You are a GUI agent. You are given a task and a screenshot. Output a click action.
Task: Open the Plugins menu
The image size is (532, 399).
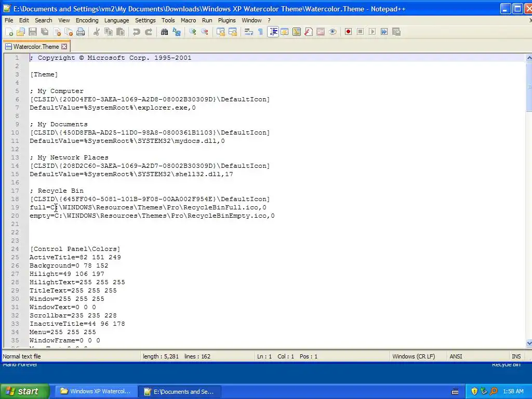227,20
